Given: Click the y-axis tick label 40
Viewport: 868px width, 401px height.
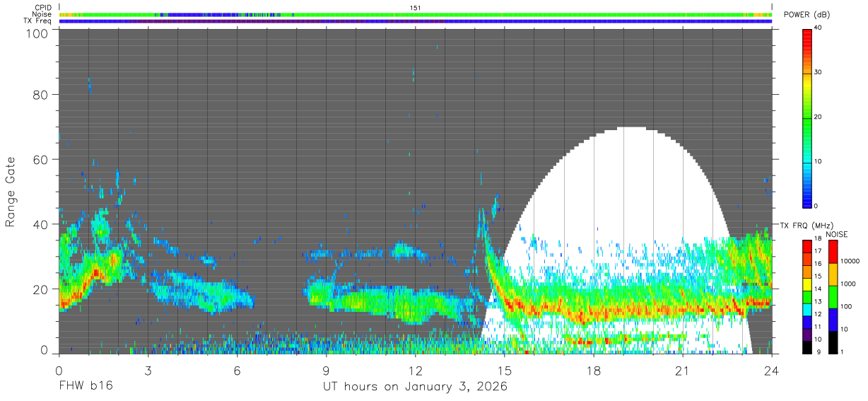Looking at the screenshot, I should click(40, 224).
